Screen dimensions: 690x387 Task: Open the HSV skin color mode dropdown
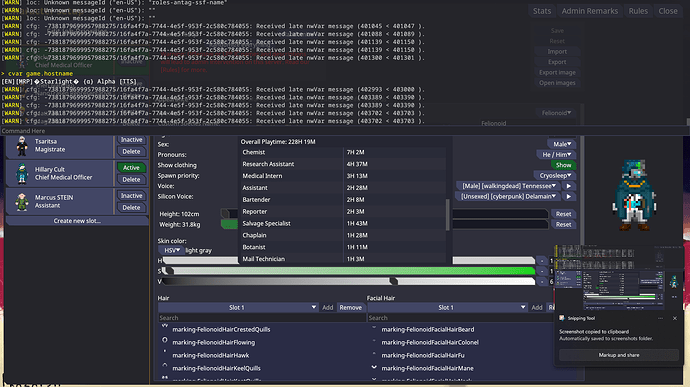click(x=171, y=250)
